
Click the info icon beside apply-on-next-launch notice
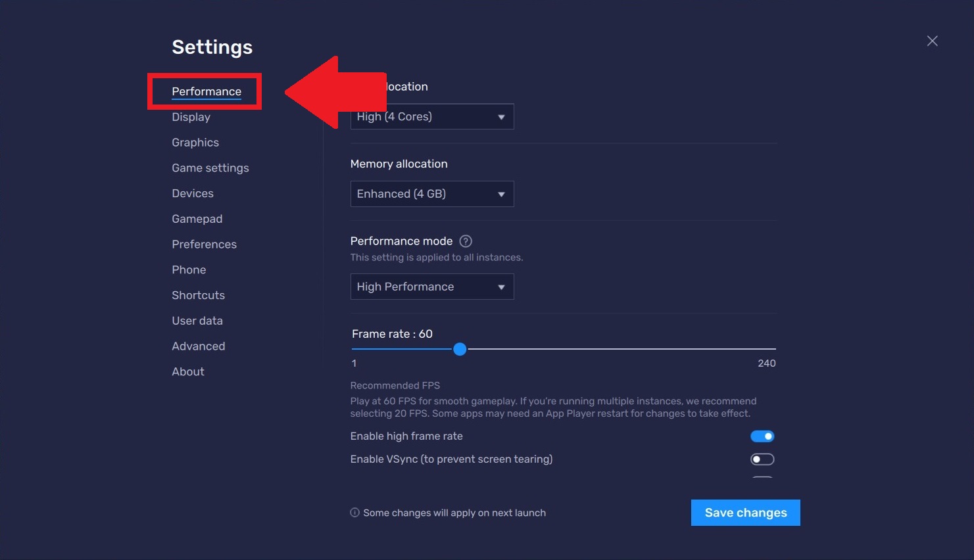[354, 513]
